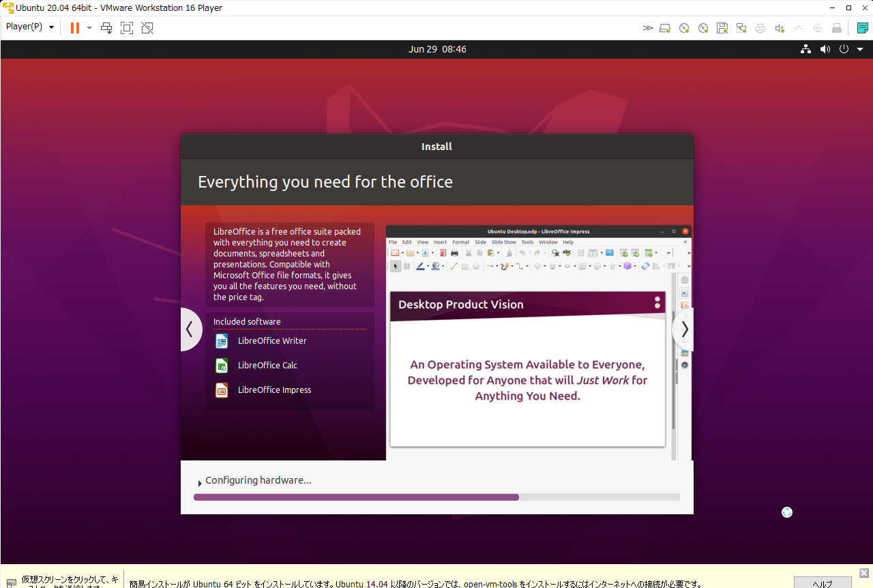Click the Unity mode toolbar icon
The width and height of the screenshot is (873, 588).
click(x=147, y=28)
